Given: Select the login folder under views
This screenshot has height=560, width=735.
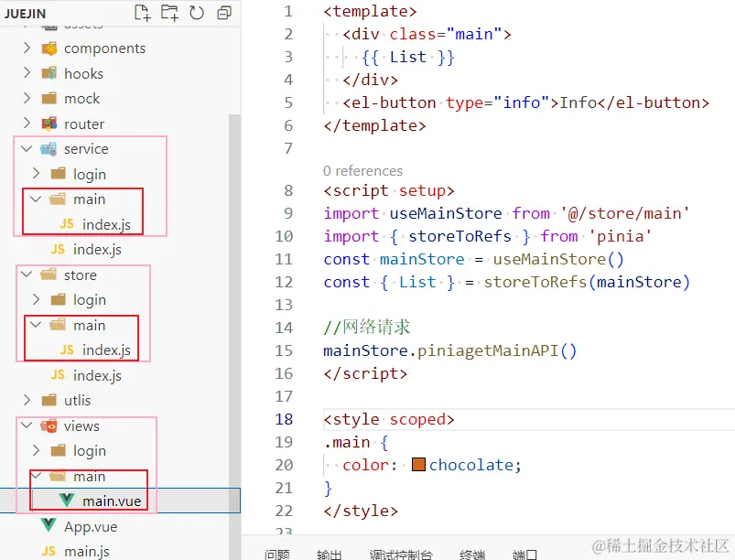Looking at the screenshot, I should 90,451.
